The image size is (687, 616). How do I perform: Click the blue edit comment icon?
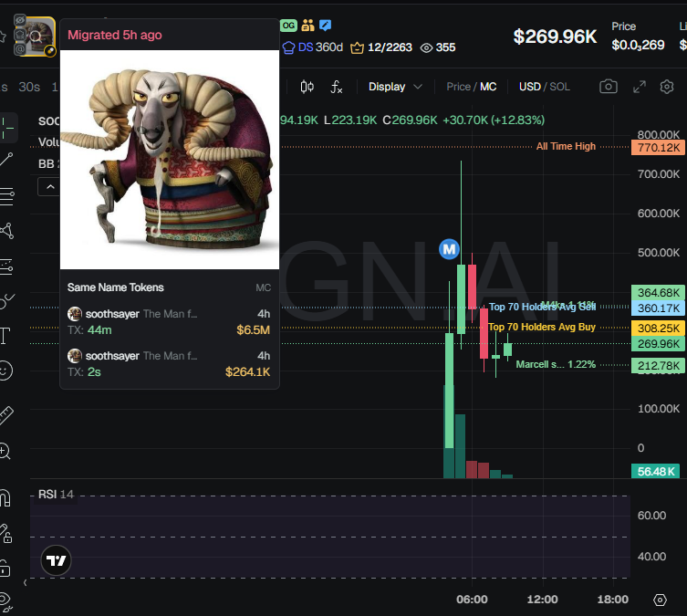click(x=325, y=26)
